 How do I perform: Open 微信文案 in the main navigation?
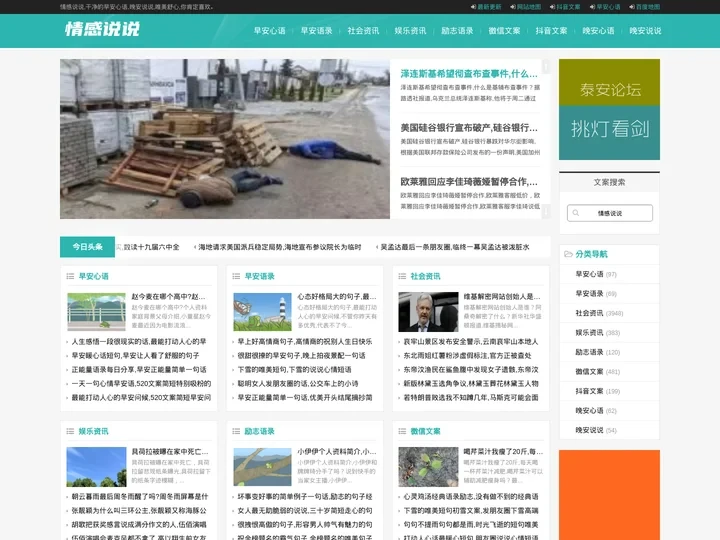(x=504, y=31)
